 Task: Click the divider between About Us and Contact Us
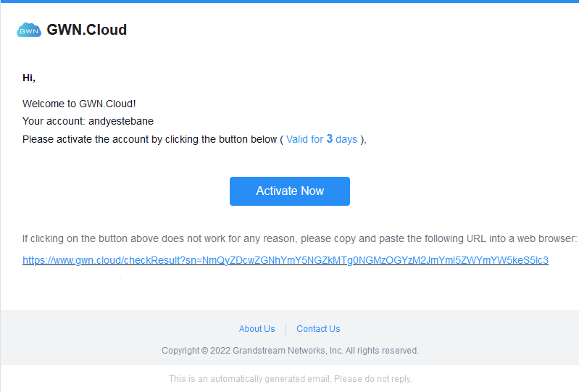tap(286, 329)
